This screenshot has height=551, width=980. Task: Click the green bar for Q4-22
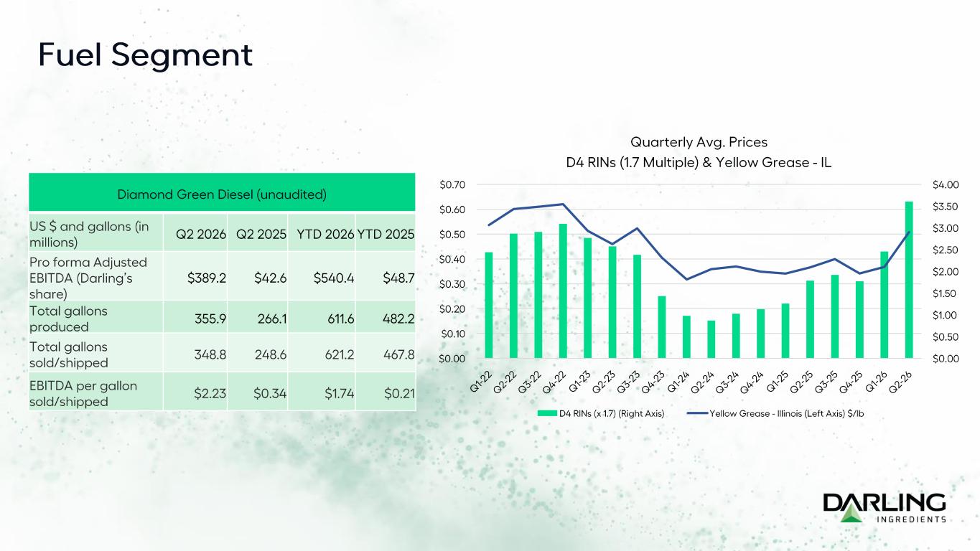click(x=563, y=291)
